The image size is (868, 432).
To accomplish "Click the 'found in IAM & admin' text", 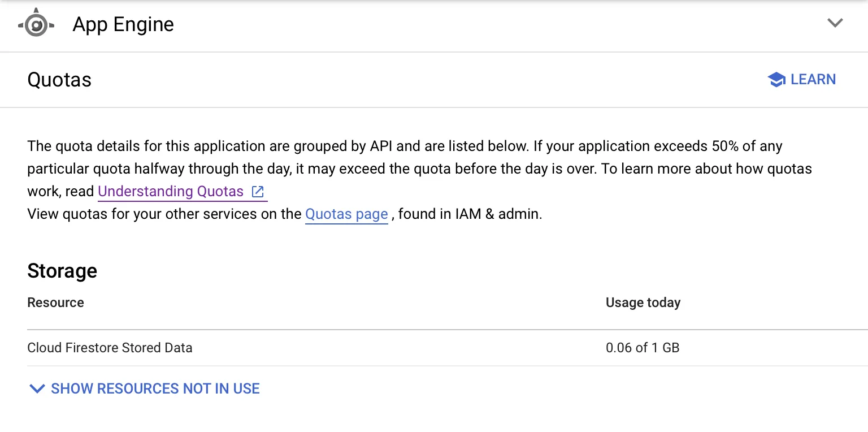I will coord(470,214).
